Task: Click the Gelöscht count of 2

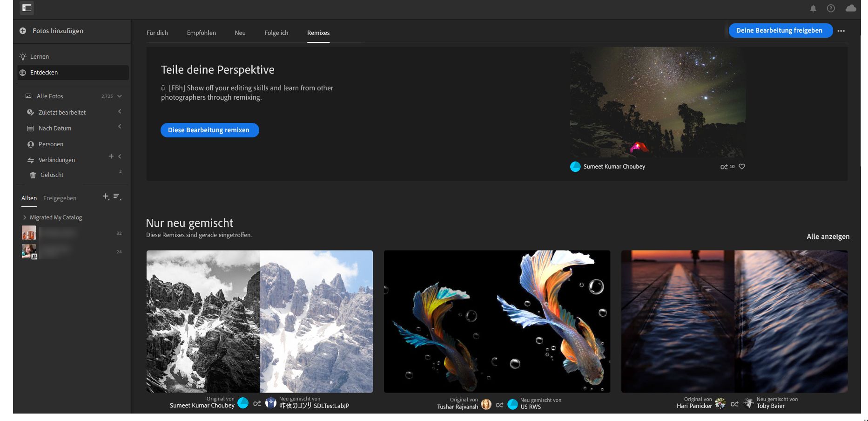Action: pos(121,172)
